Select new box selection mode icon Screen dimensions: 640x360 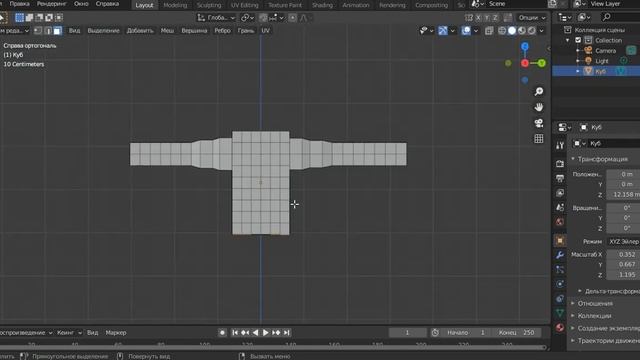point(19,18)
